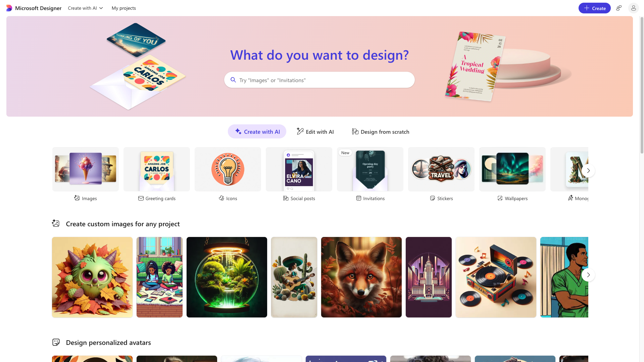Select the Wallpapers category icon
Image resolution: width=644 pixels, height=362 pixels.
tap(500, 198)
